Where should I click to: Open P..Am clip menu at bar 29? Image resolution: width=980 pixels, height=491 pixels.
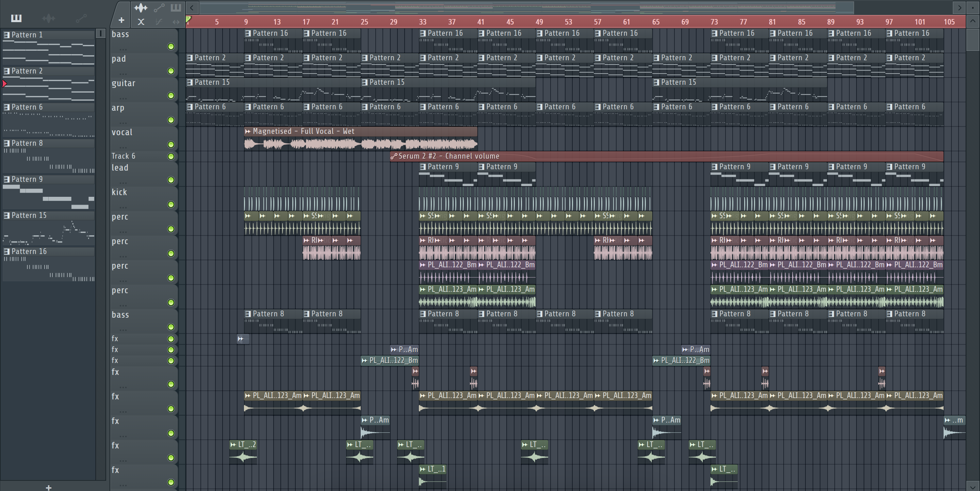click(x=394, y=349)
